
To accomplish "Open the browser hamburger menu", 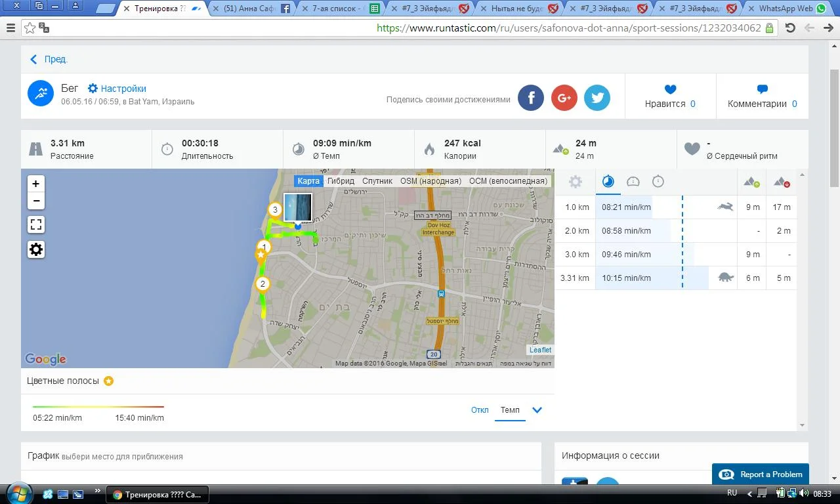I will 10,28.
